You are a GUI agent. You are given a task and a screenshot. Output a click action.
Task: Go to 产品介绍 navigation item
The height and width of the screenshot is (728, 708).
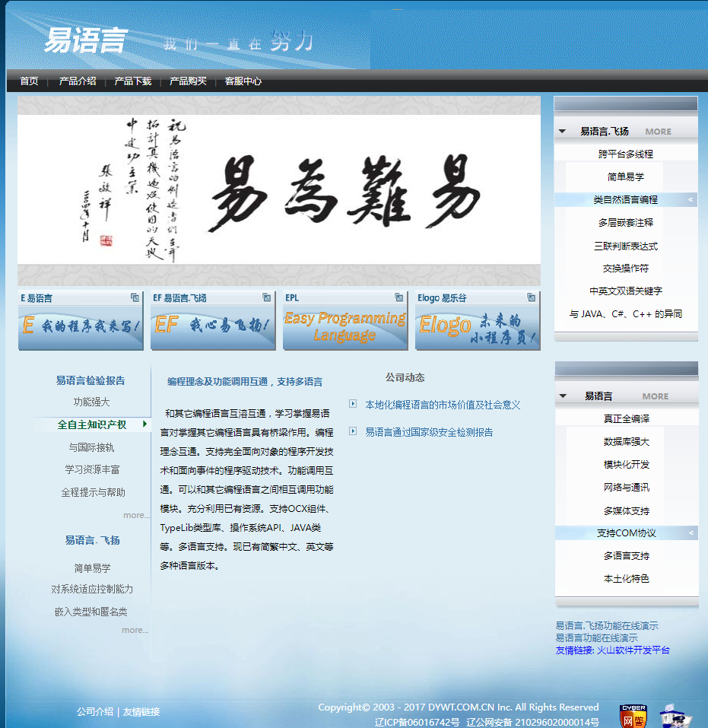78,81
